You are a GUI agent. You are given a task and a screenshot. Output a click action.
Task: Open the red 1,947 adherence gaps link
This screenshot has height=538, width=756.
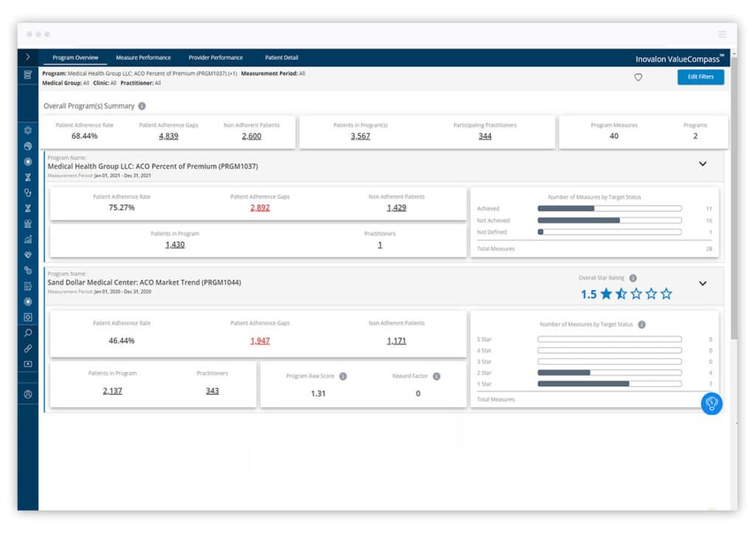260,341
